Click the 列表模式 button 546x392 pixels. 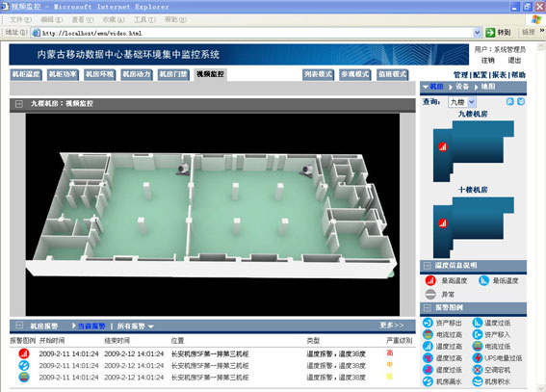pos(319,74)
